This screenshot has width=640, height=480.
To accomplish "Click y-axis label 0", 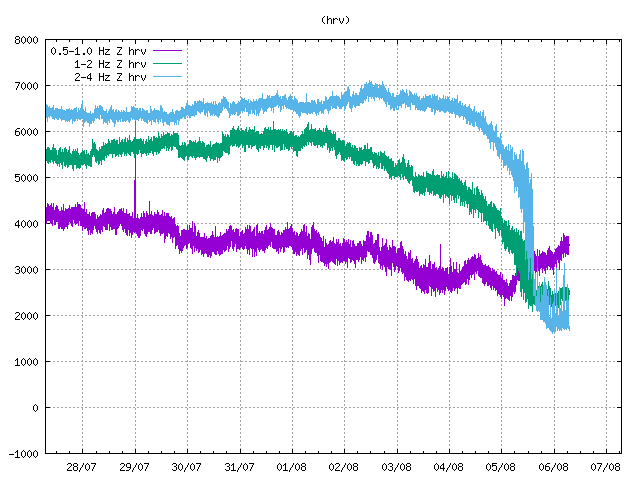I will point(36,408).
